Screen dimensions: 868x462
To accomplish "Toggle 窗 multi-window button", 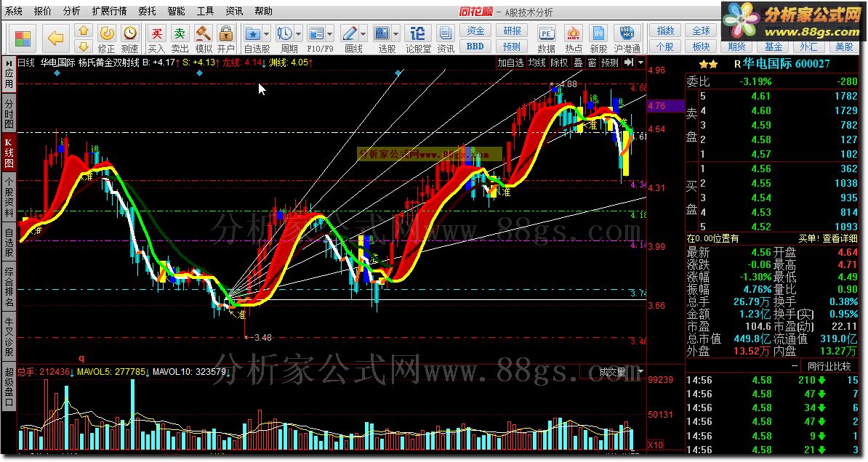I will 592,62.
